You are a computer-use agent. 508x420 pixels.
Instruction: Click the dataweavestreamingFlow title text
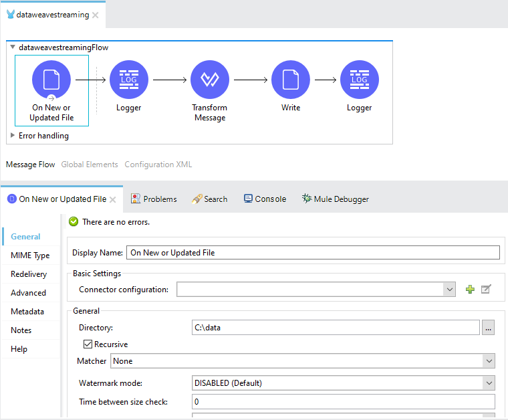tap(63, 47)
